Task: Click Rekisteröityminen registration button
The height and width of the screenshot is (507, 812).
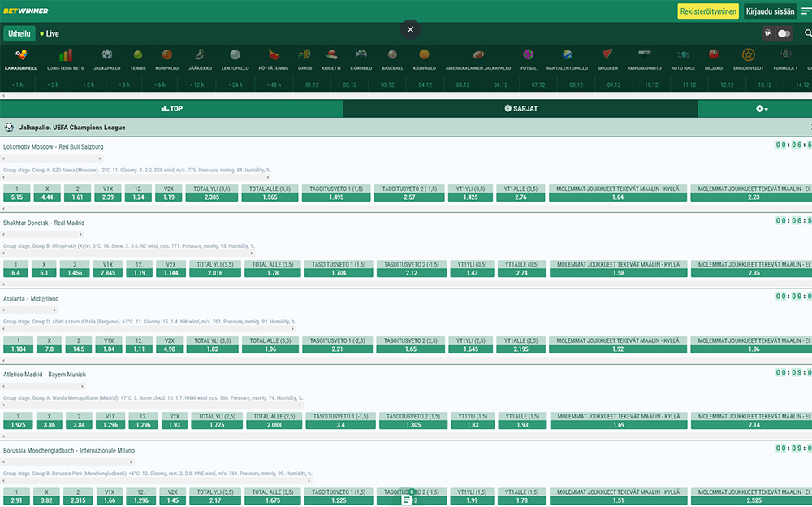Action: [x=708, y=11]
